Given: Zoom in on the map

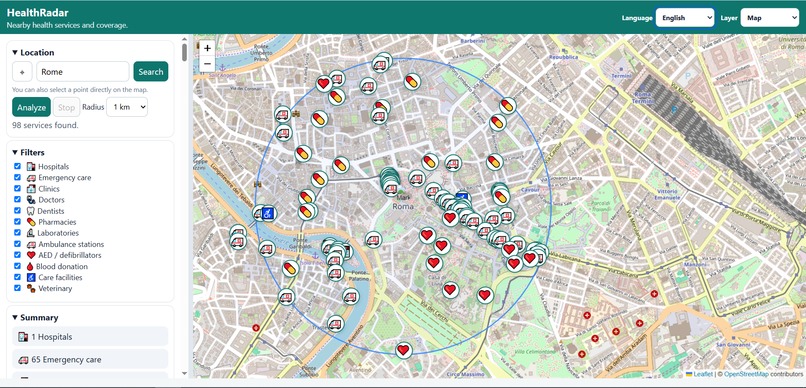Looking at the screenshot, I should 207,48.
